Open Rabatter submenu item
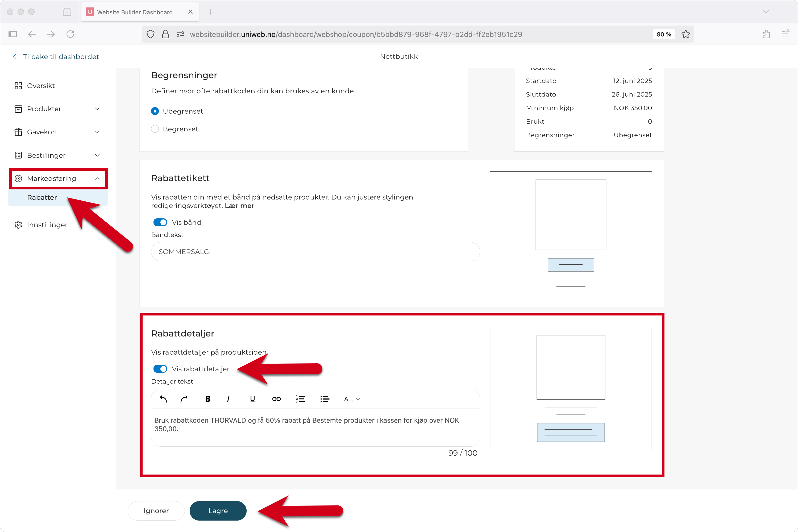This screenshot has width=798, height=532. (58, 197)
